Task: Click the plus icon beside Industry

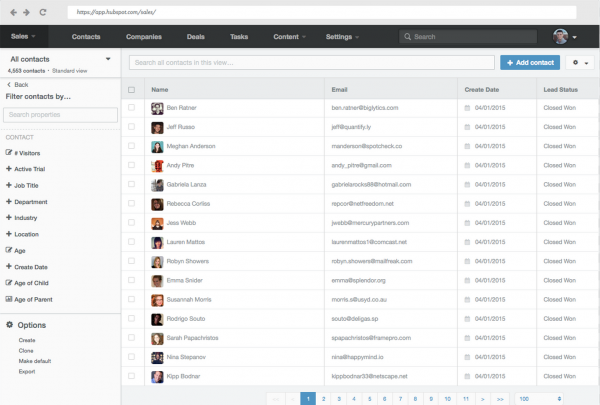Action: [x=9, y=217]
